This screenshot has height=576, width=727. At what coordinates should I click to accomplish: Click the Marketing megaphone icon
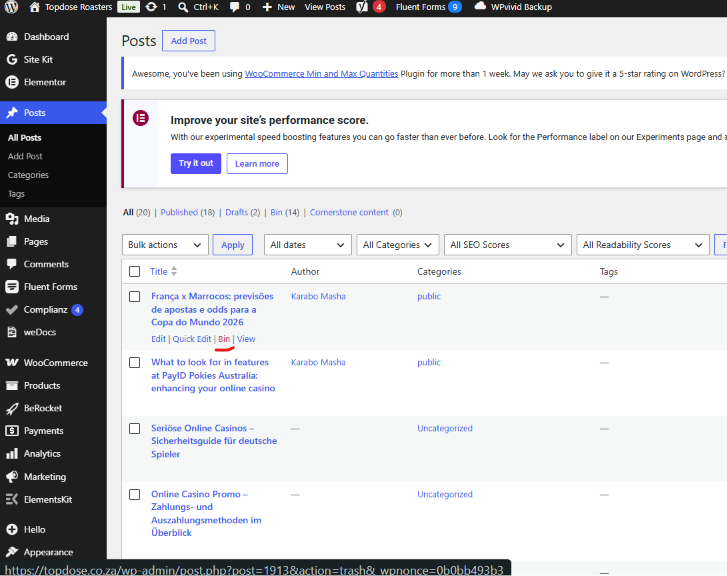tap(12, 476)
